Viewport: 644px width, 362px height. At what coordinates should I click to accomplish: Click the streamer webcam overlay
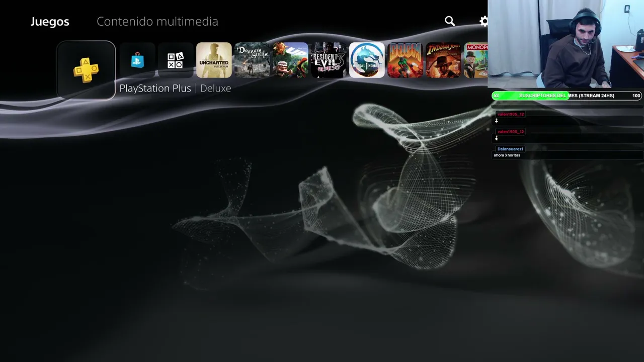[x=566, y=44]
